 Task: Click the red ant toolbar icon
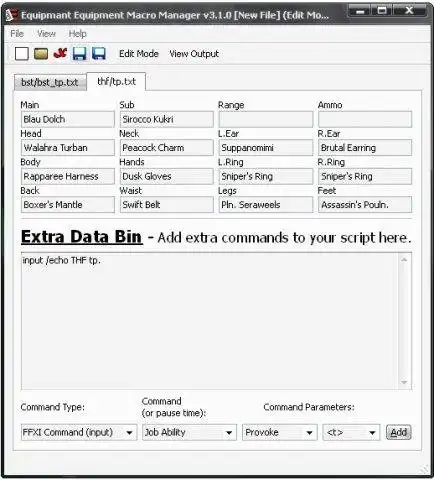(x=60, y=53)
